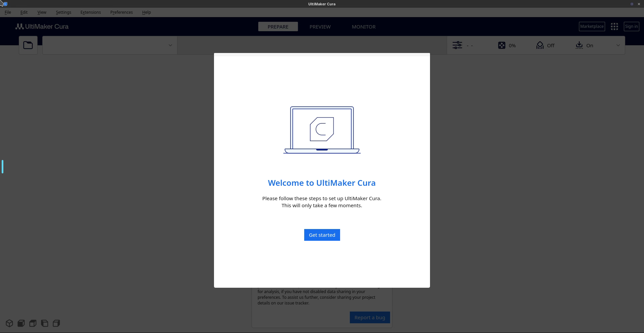Click the infill 0% icon
This screenshot has height=333, width=644.
coord(501,45)
